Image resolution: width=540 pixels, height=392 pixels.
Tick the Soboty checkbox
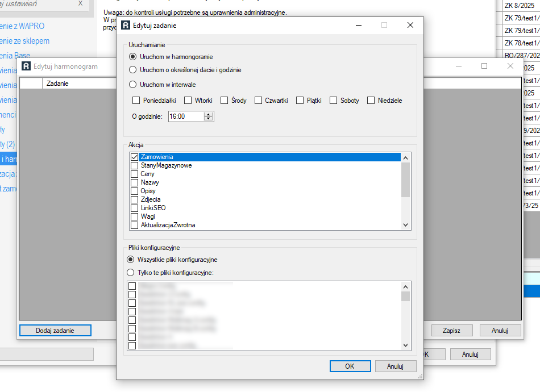(334, 101)
